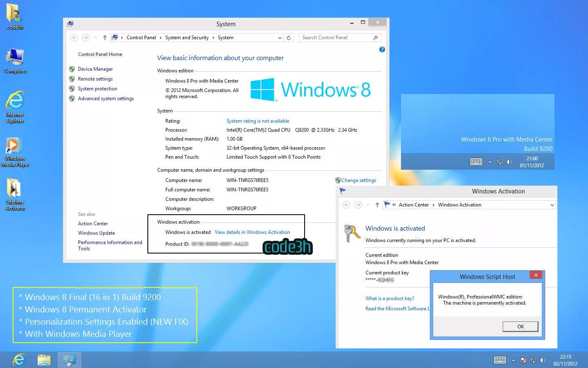This screenshot has width=588, height=368.
Task: Click the back arrow in Windows Activation window
Action: pyautogui.click(x=347, y=204)
